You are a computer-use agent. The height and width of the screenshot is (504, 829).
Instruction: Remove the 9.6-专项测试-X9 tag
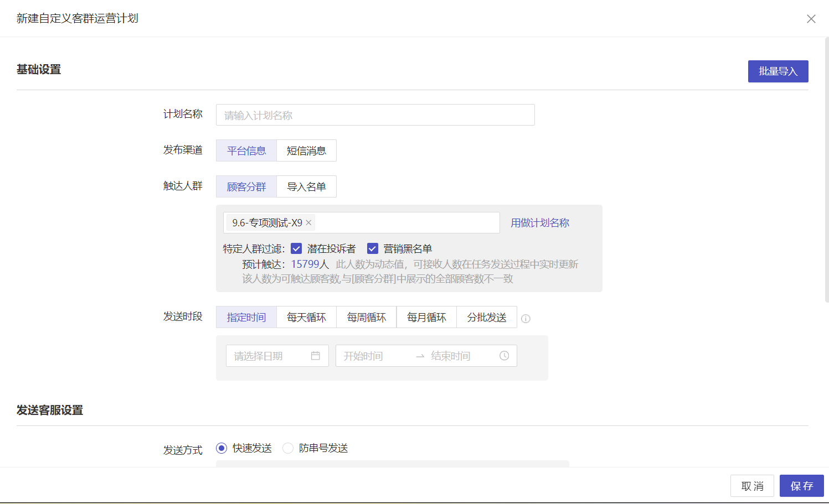[309, 222]
